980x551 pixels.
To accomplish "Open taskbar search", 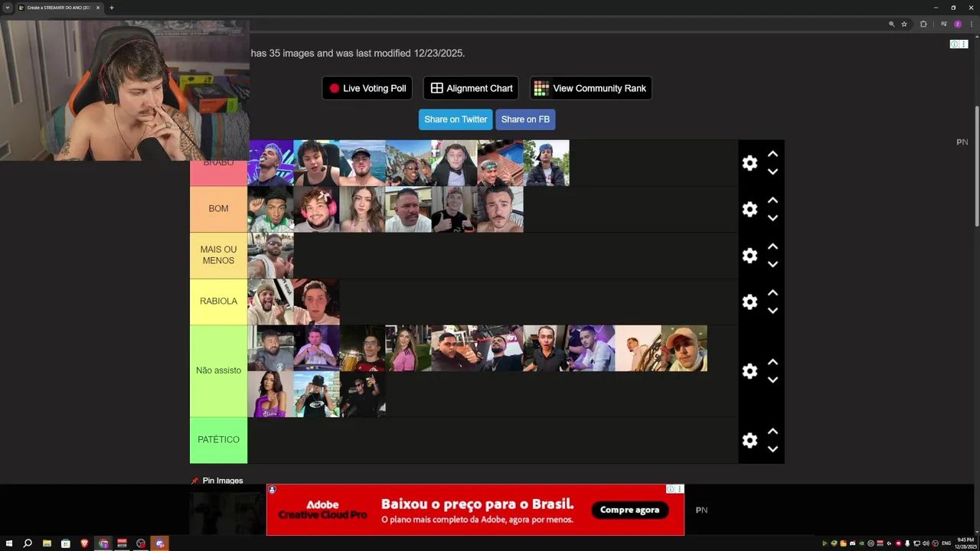I will pyautogui.click(x=28, y=543).
